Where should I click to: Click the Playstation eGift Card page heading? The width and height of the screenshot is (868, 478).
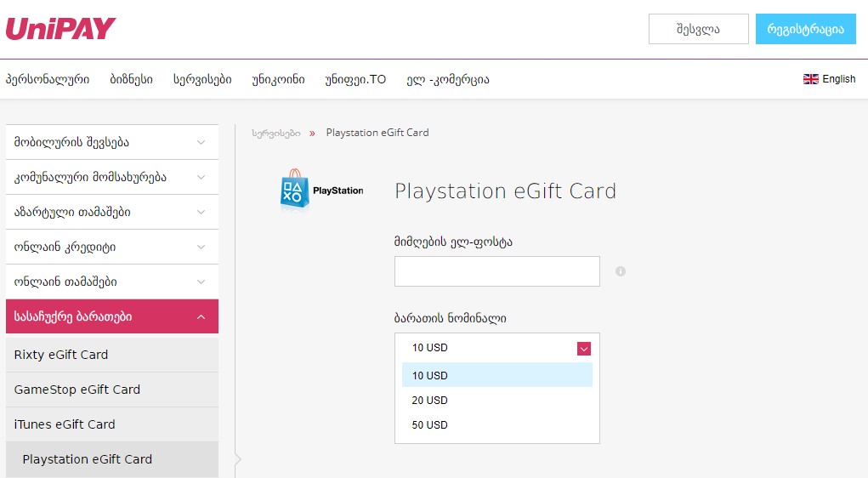(x=505, y=191)
